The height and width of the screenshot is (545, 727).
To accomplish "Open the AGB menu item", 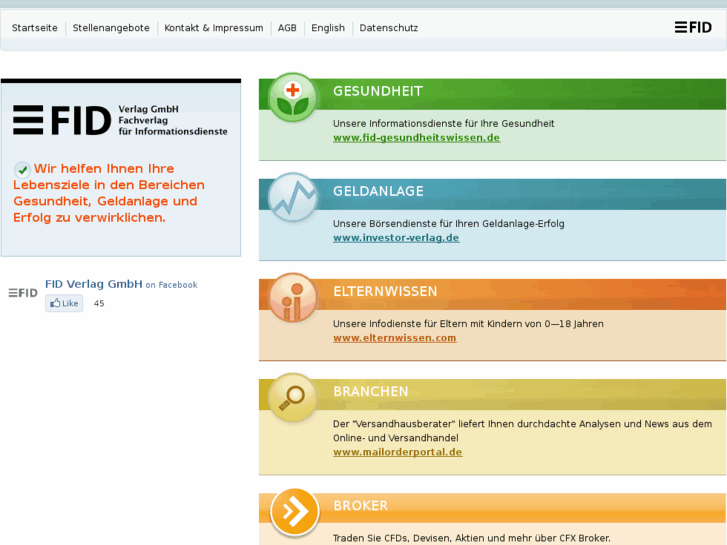I will click(x=287, y=28).
